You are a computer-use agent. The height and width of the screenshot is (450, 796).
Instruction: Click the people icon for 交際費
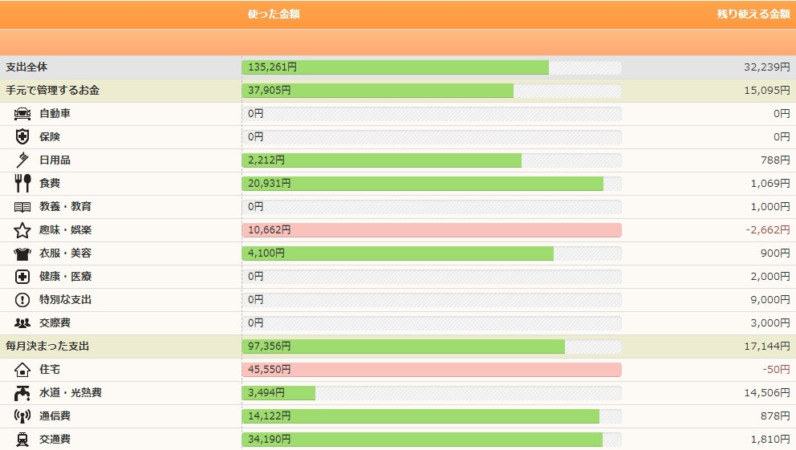22,323
